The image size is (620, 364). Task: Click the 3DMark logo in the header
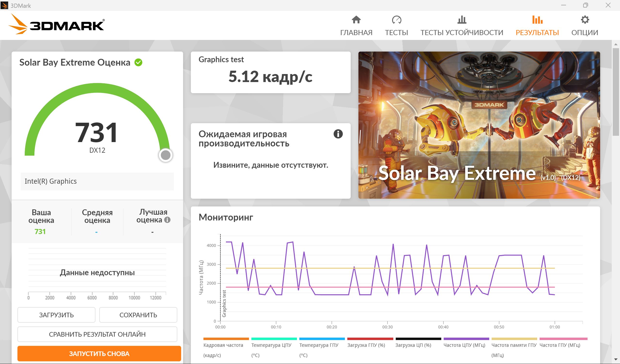(x=56, y=24)
